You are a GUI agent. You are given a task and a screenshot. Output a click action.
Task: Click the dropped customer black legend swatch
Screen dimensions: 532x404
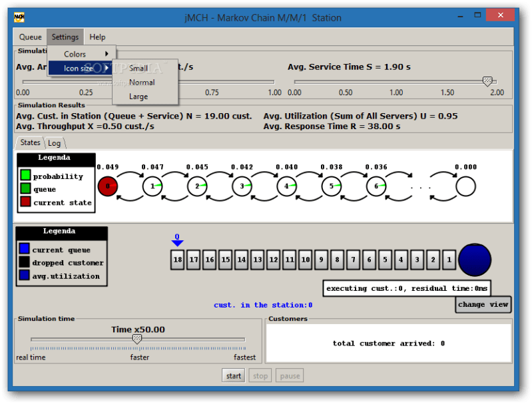point(24,262)
